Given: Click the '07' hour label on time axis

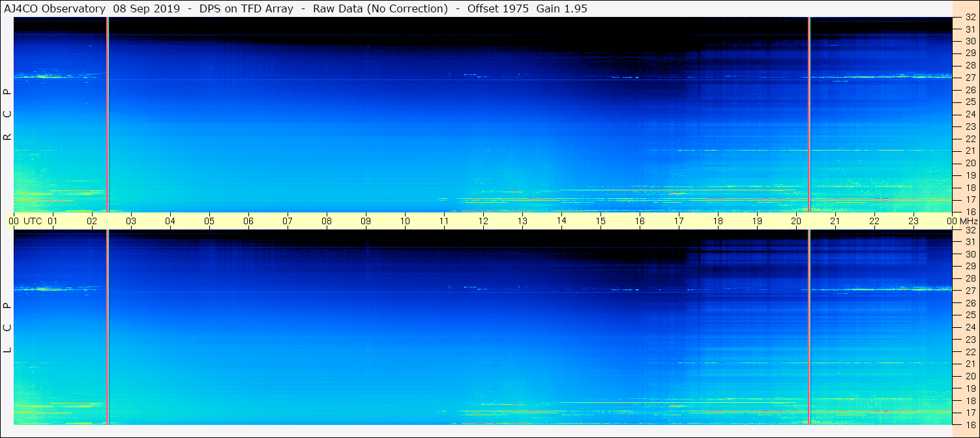Looking at the screenshot, I should pyautogui.click(x=288, y=221).
